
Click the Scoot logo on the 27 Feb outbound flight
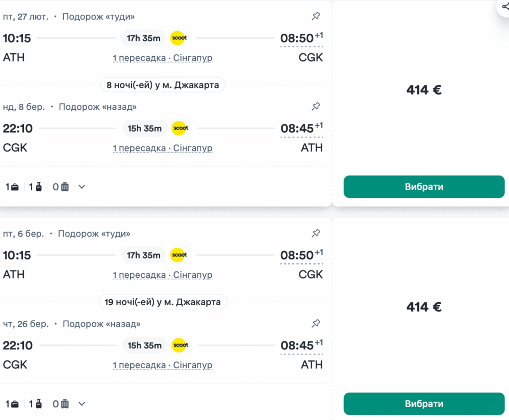(178, 38)
